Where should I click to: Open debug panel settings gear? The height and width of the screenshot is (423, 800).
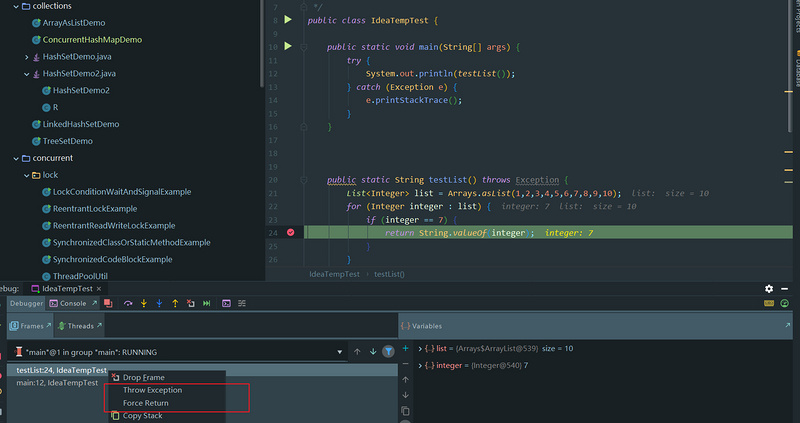point(769,289)
